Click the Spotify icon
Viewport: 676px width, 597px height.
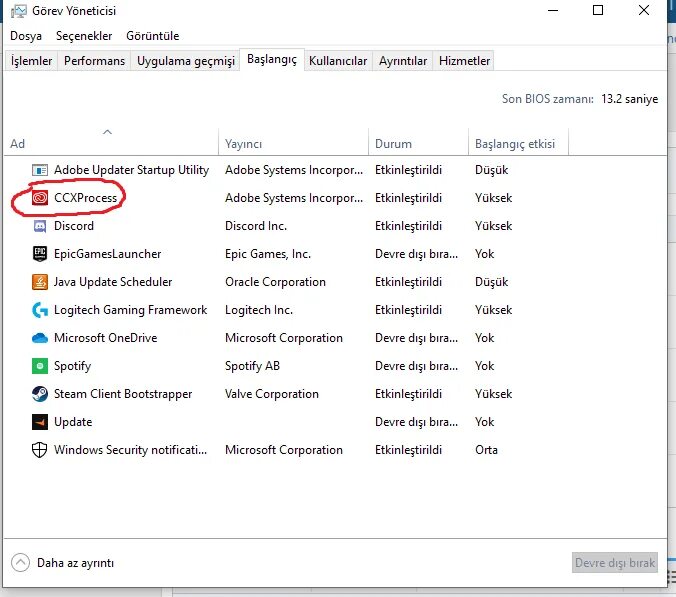coord(40,366)
